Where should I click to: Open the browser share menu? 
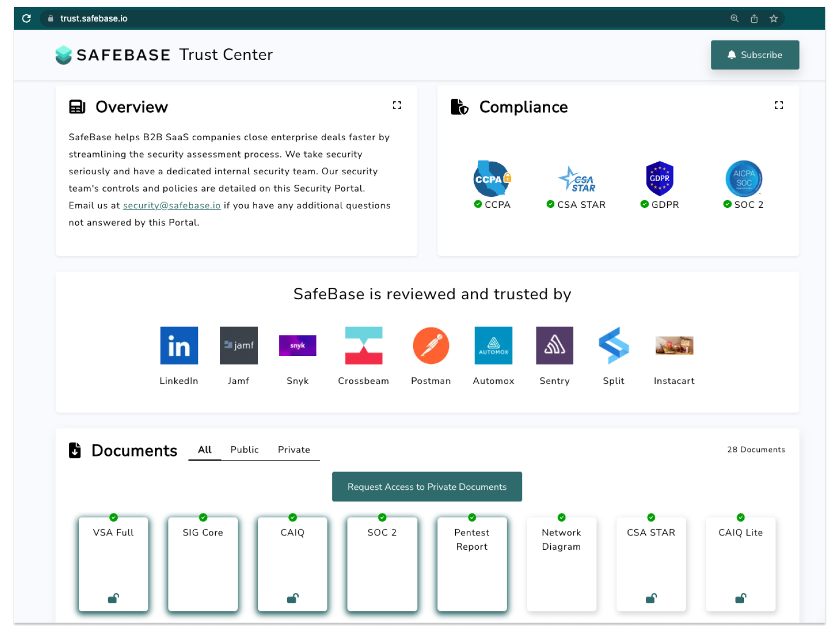[754, 18]
